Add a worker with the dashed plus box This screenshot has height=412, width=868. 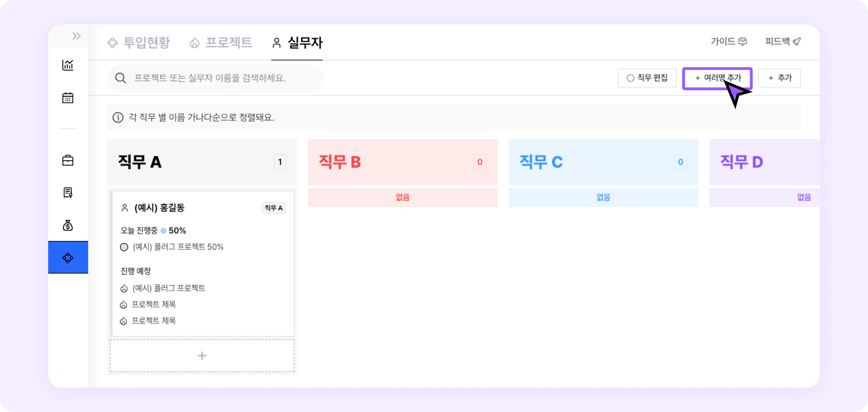click(x=202, y=356)
